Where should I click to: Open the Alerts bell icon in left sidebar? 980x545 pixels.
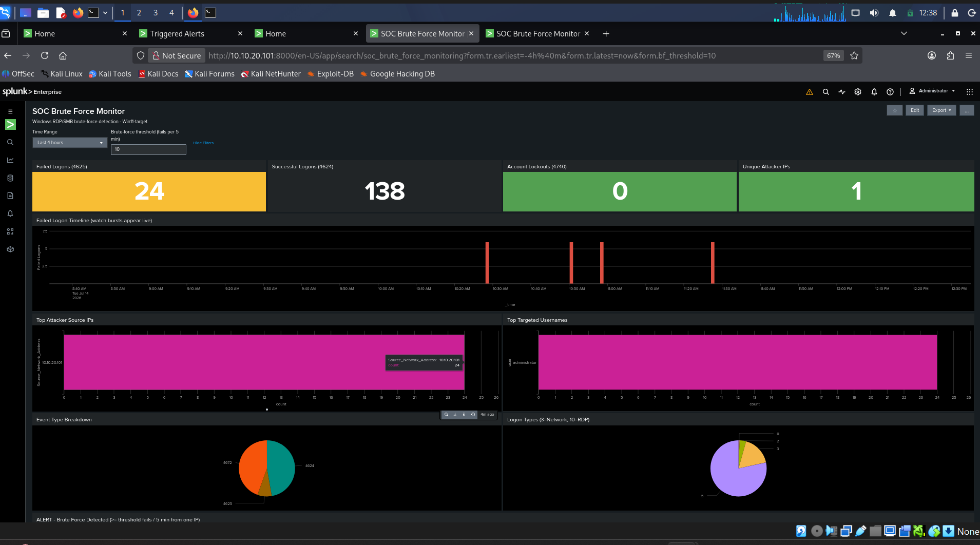(x=10, y=213)
